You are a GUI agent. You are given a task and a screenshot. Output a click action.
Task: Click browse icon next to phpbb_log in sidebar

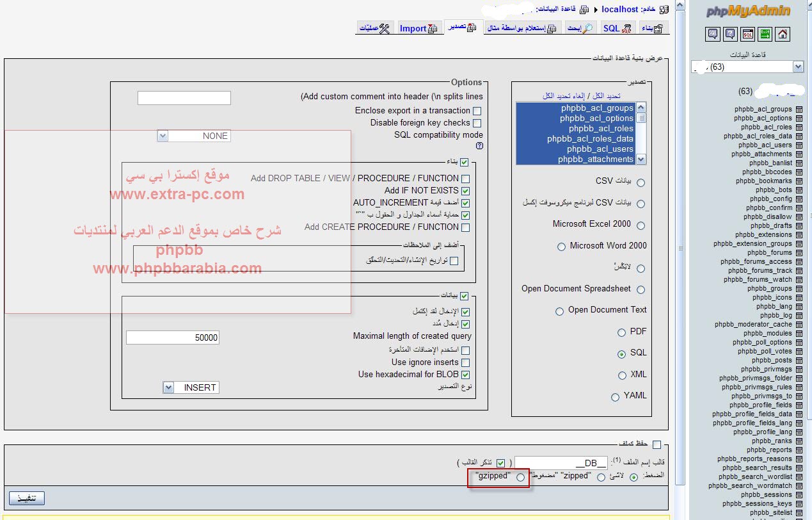tap(799, 316)
